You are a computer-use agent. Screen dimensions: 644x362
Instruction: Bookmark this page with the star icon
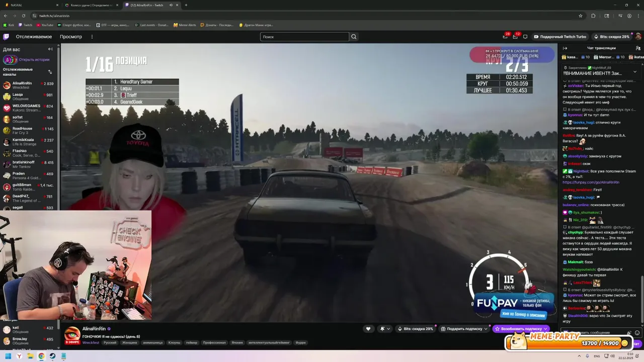click(580, 16)
